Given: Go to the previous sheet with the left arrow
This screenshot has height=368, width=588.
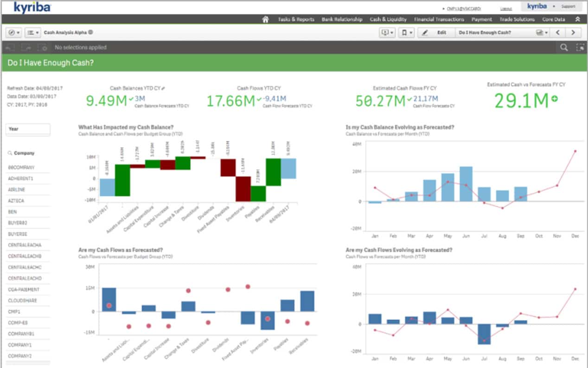Looking at the screenshot, I should point(558,32).
